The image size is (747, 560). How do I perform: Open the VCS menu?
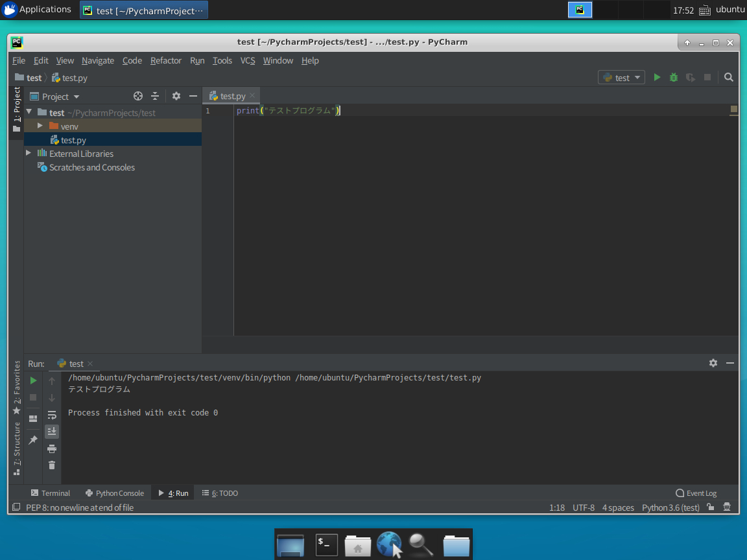247,60
